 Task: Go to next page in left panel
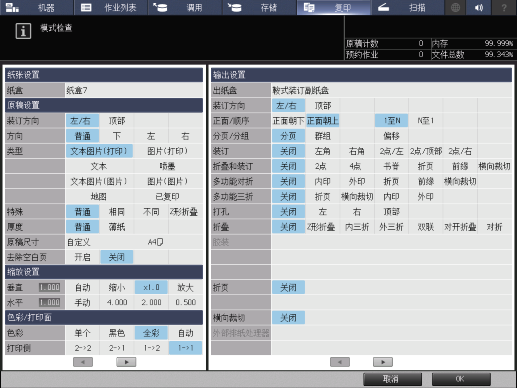pos(126,362)
